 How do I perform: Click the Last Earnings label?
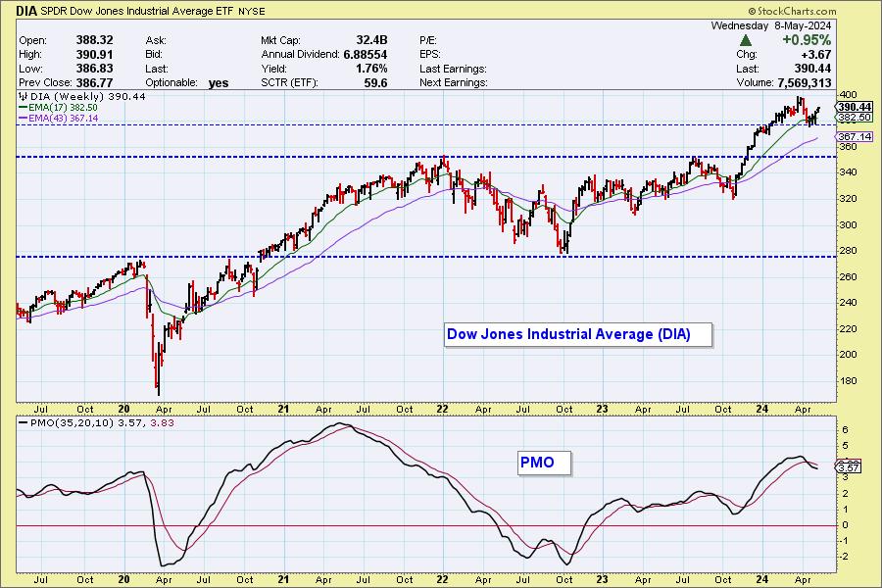coord(453,68)
